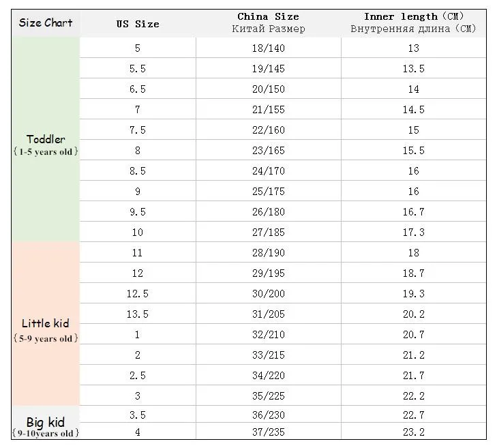
Task: Select the China size 25/175 cell
Action: [268, 192]
